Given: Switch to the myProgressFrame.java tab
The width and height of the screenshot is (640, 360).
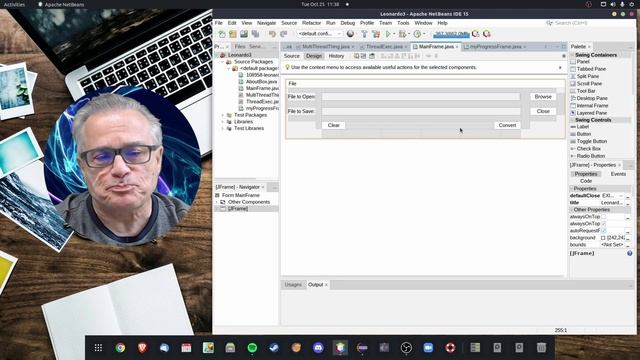Looking at the screenshot, I should (495, 47).
